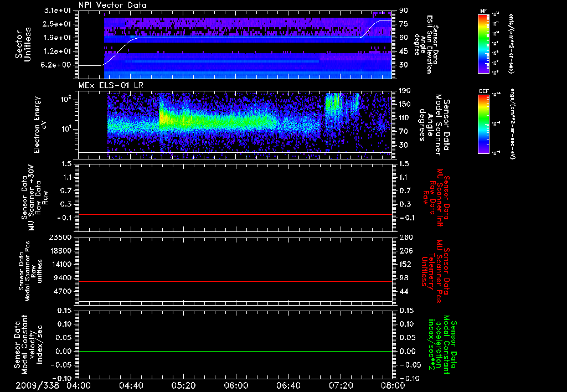Click the 190 scanner angle tick value
567x392 pixels.
pyautogui.click(x=405, y=91)
